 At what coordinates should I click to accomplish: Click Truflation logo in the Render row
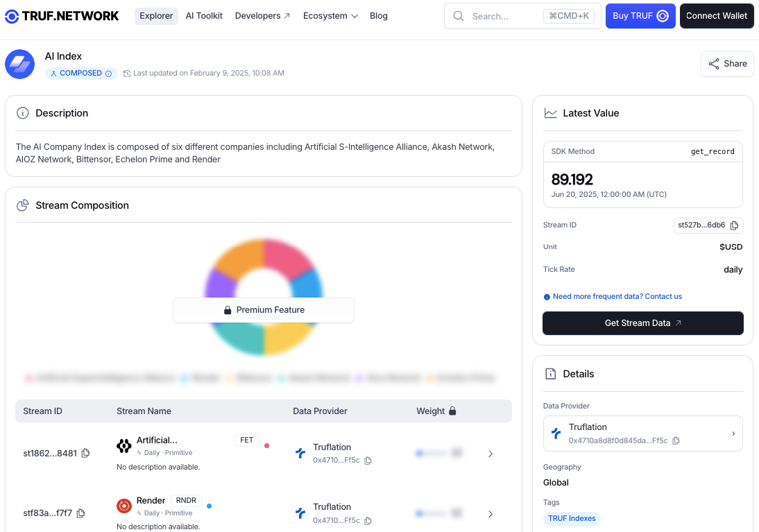(x=300, y=513)
